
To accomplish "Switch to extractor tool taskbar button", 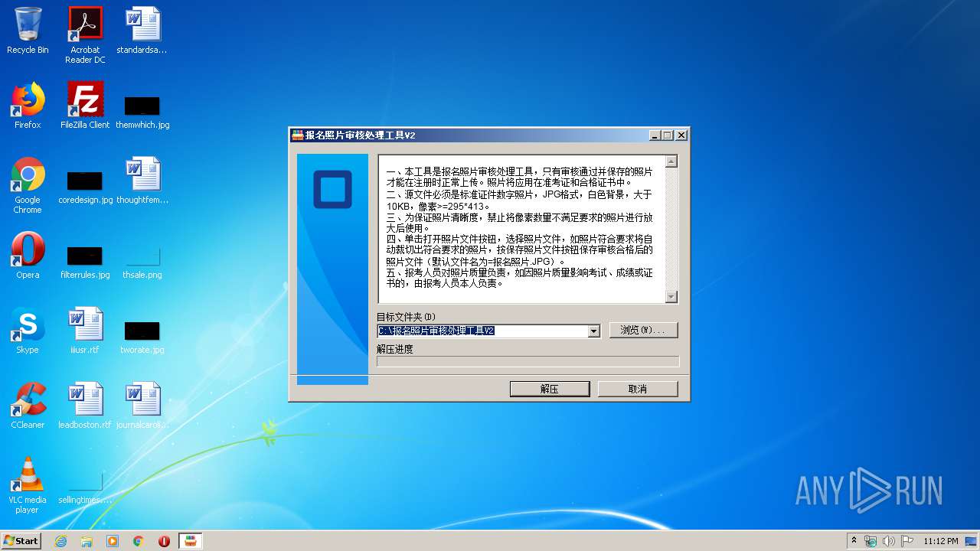I will pyautogui.click(x=191, y=541).
